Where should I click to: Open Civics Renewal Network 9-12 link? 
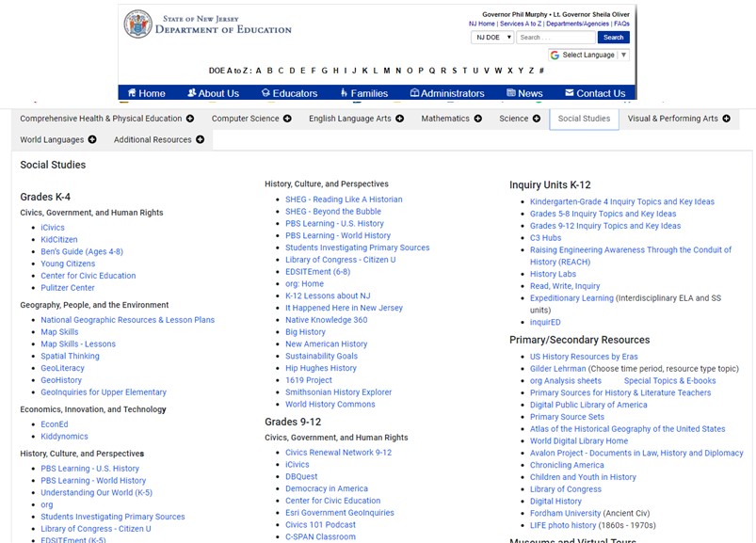pyautogui.click(x=339, y=453)
